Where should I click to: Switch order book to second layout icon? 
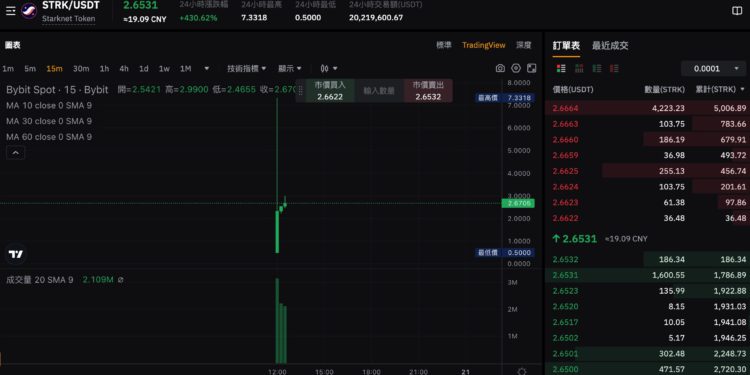click(579, 68)
